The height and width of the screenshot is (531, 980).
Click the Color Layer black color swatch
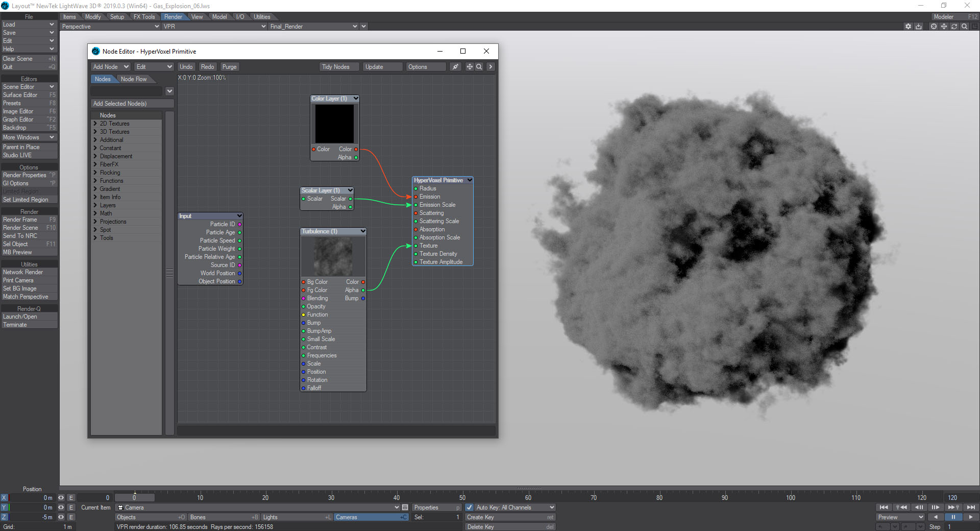[x=334, y=124]
